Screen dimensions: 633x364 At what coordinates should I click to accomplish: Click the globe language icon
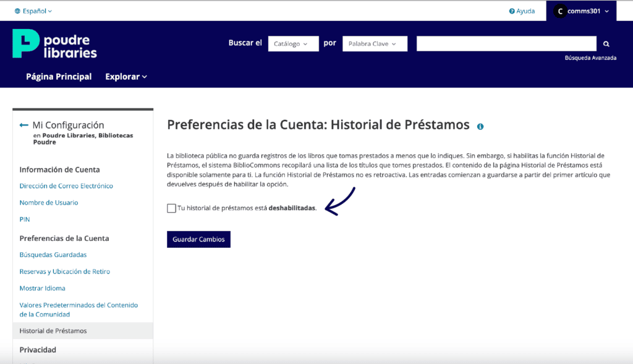[18, 11]
